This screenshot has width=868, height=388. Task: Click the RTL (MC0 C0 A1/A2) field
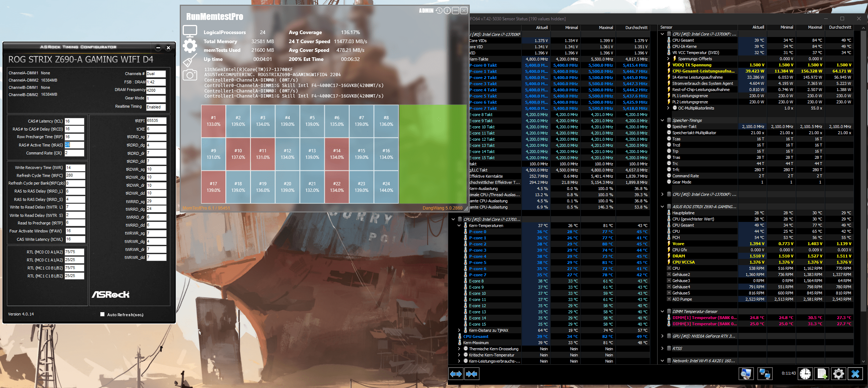[74, 252]
